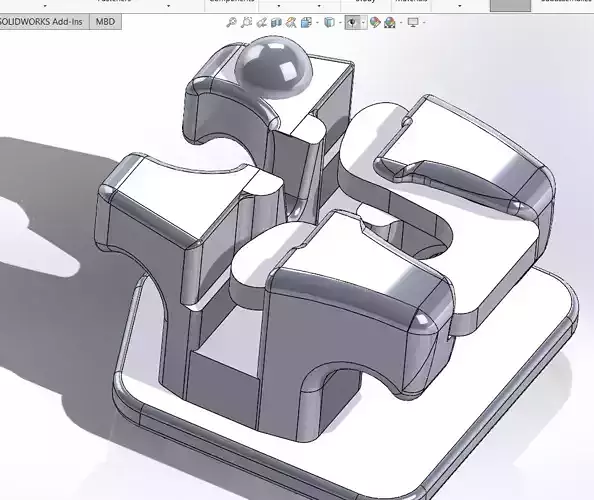The image size is (594, 500).
Task: Switch to the MBD tab
Action: click(105, 22)
